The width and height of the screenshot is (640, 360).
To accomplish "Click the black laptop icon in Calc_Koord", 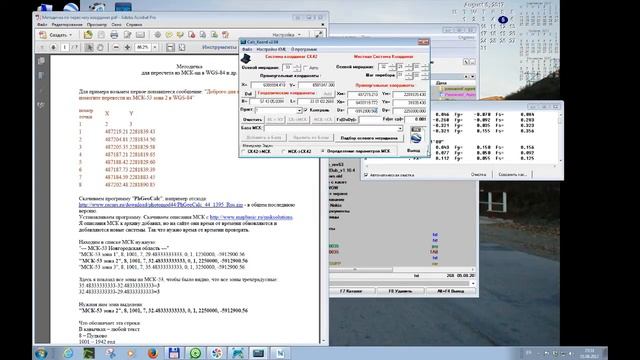I will tap(246, 59).
